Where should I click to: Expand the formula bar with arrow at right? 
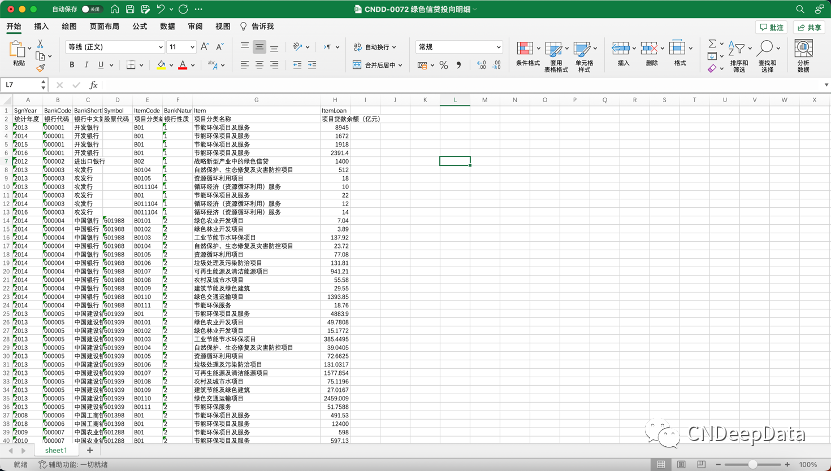pos(826,85)
